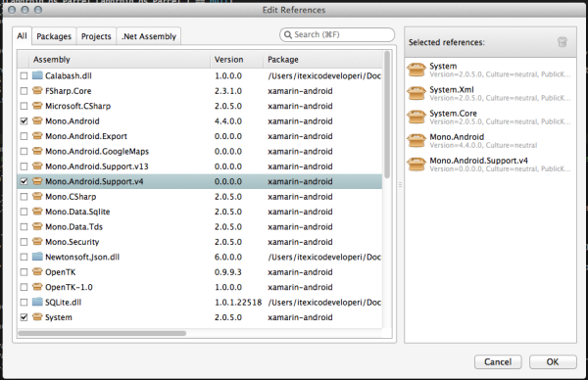Uncheck the Mono.Android.Support.v4 checkbox
Viewport: 588px width, 380px height.
point(24,181)
